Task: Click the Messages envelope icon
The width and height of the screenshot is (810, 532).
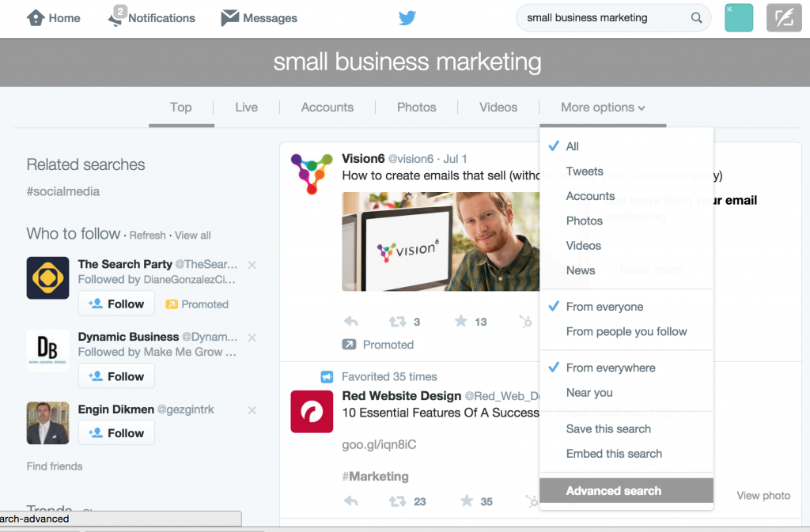Action: 230,17
